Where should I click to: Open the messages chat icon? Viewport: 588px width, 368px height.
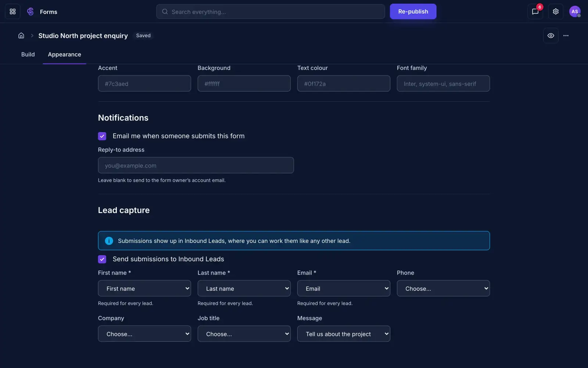535,12
